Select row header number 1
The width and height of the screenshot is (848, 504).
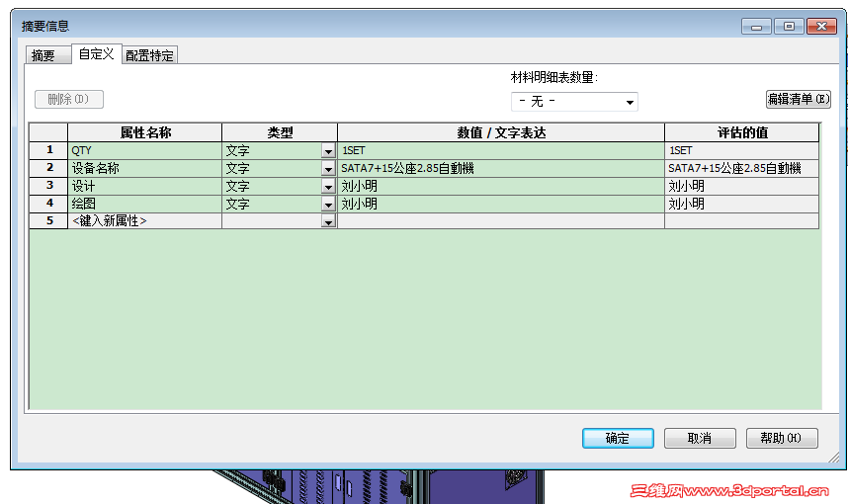tap(48, 151)
